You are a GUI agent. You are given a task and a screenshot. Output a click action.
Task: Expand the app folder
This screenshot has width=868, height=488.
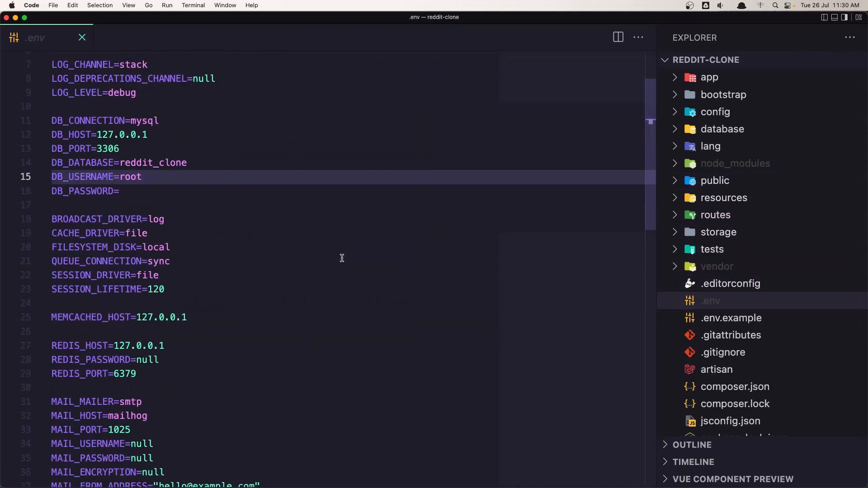tap(709, 78)
